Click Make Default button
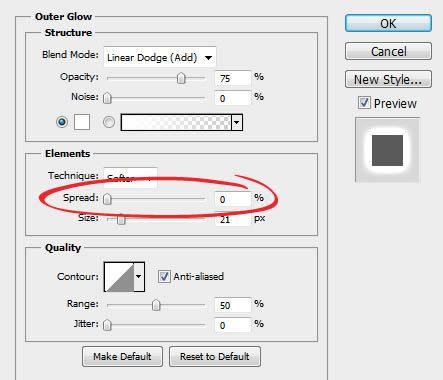Screen dimensions: 443x380 (122, 357)
